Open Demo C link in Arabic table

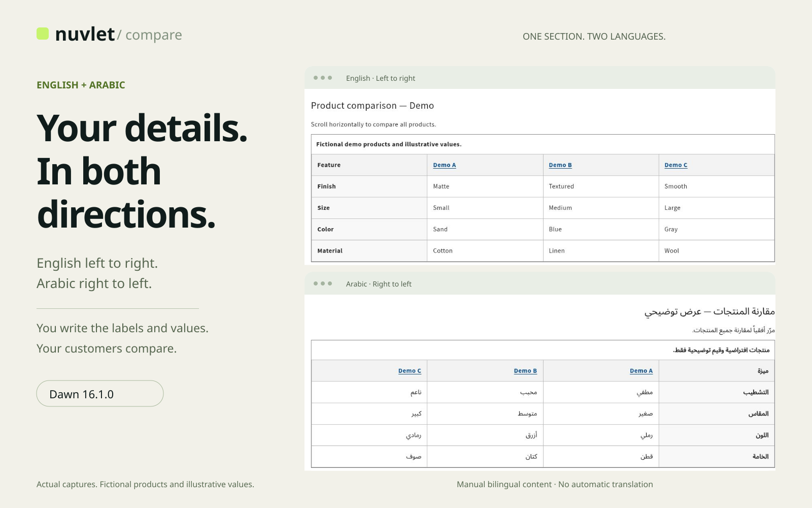coord(410,371)
